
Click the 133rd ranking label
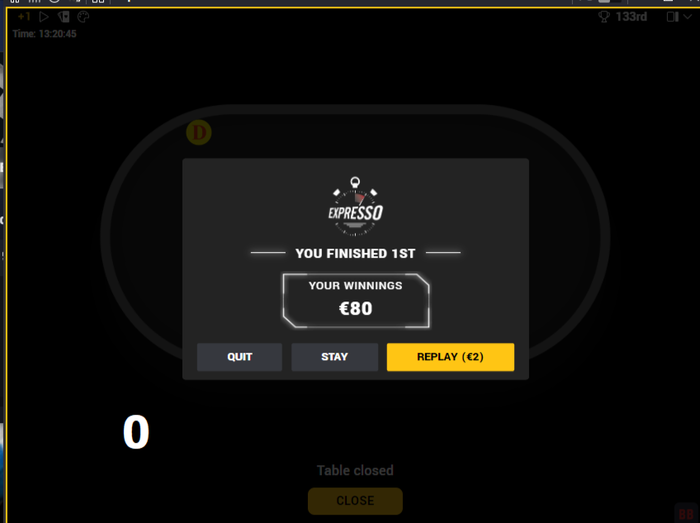click(x=631, y=17)
